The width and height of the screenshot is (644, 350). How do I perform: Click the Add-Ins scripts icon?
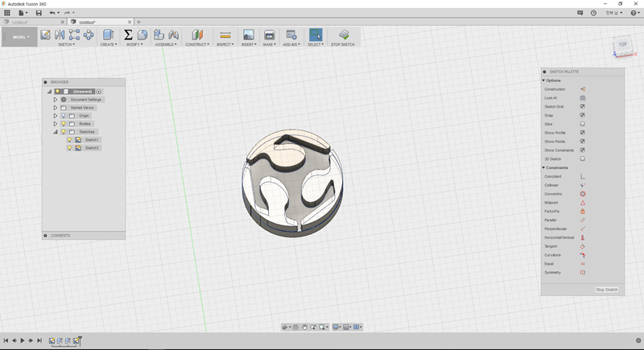291,35
